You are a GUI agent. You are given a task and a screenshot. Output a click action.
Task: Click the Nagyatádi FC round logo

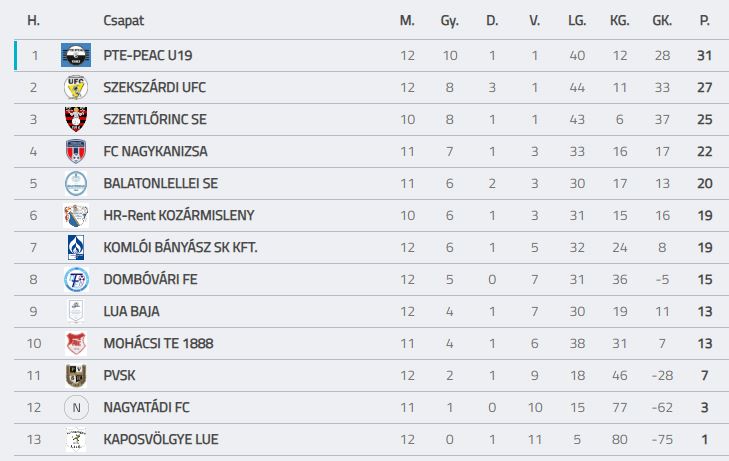click(76, 407)
